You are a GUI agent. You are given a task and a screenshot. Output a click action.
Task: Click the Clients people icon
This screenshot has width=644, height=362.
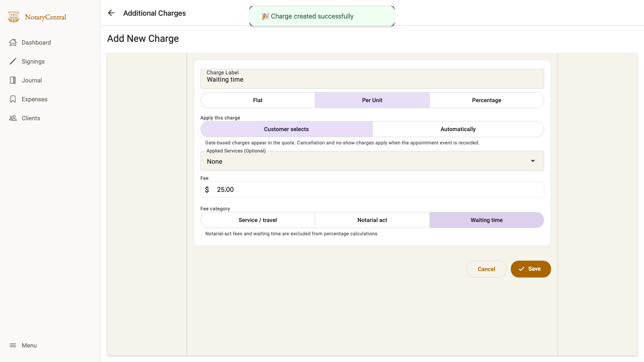tap(13, 118)
